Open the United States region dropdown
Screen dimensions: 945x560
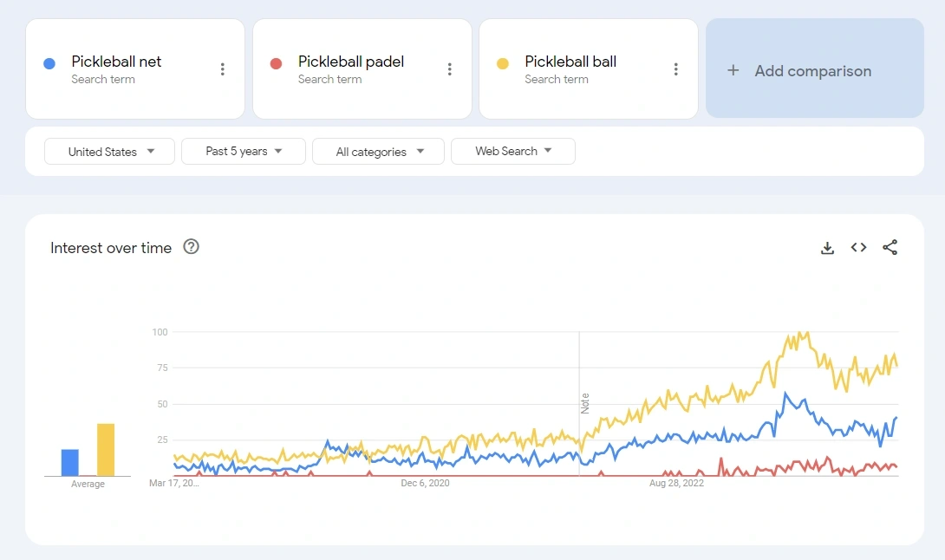(108, 151)
